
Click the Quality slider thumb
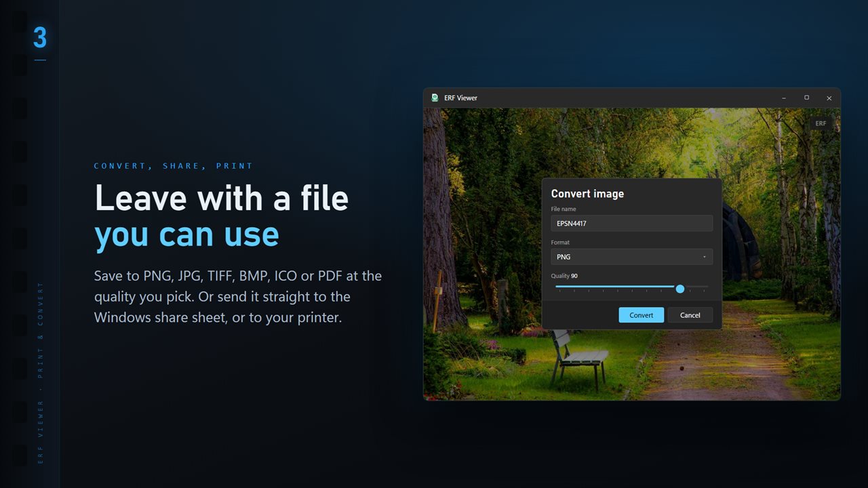click(x=680, y=289)
